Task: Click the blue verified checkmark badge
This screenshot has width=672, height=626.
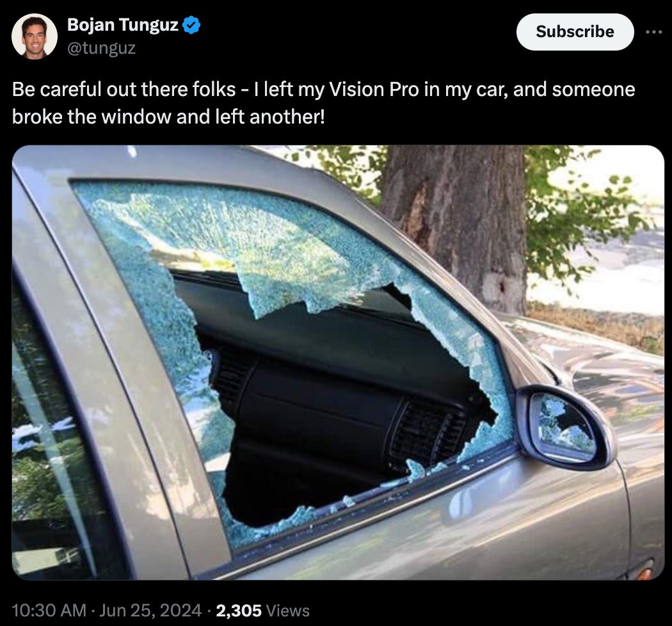Action: pos(191,25)
